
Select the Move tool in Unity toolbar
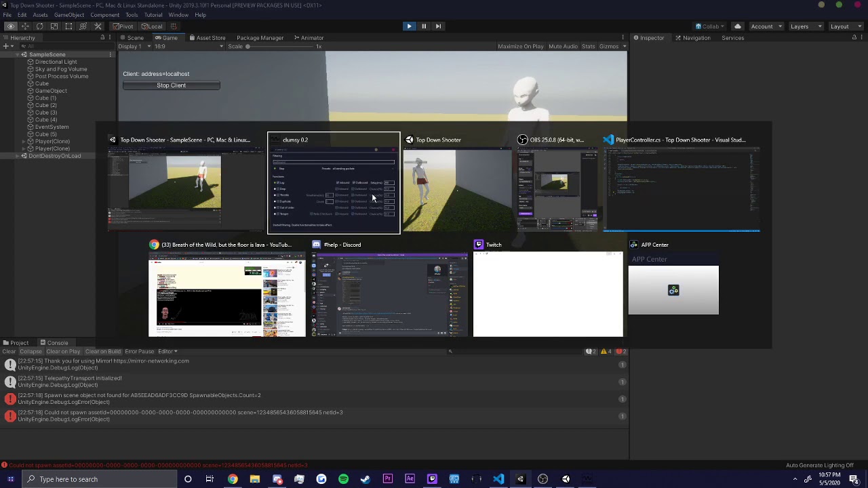pyautogui.click(x=25, y=26)
